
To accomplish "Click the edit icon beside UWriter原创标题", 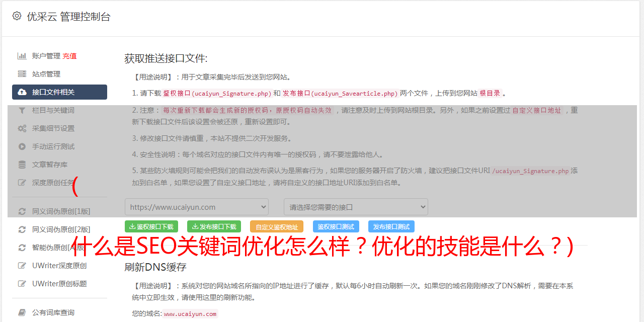I will [22, 284].
